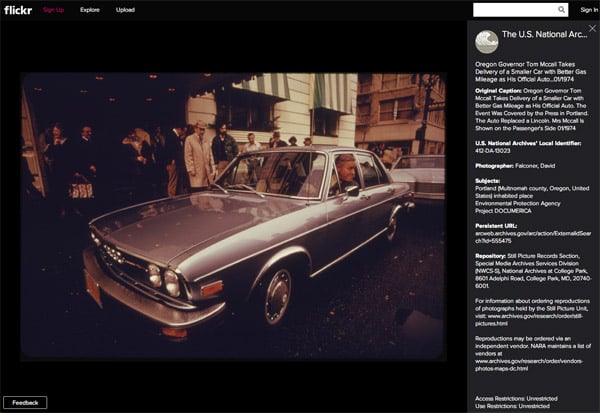The height and width of the screenshot is (413, 600).
Task: Visit the order still-pictures archives link
Action: click(529, 320)
